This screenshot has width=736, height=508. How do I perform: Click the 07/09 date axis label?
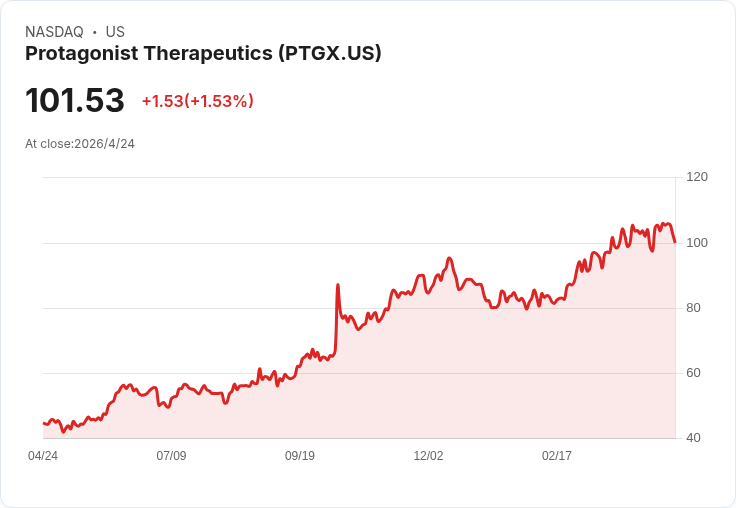click(x=171, y=455)
